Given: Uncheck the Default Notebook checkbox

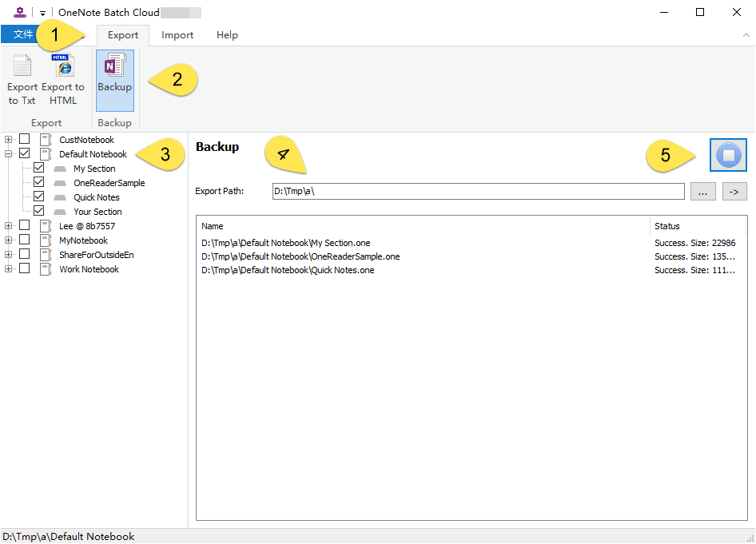Looking at the screenshot, I should (25, 154).
